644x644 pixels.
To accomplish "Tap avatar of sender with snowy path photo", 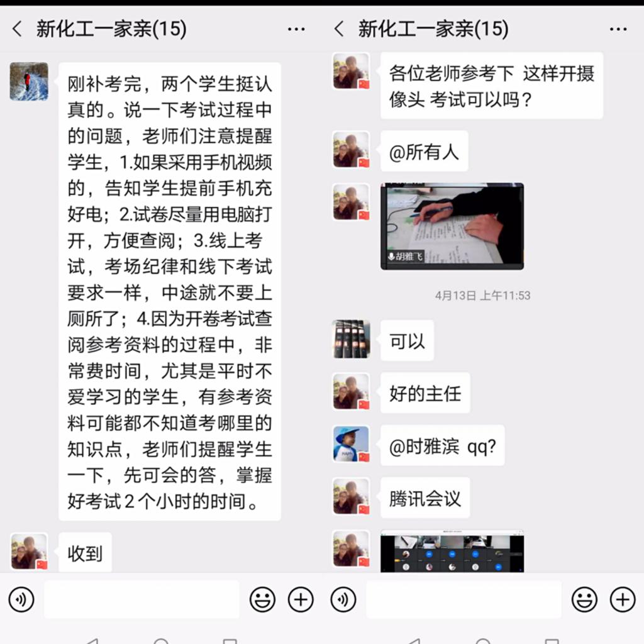I will pos(29,81).
